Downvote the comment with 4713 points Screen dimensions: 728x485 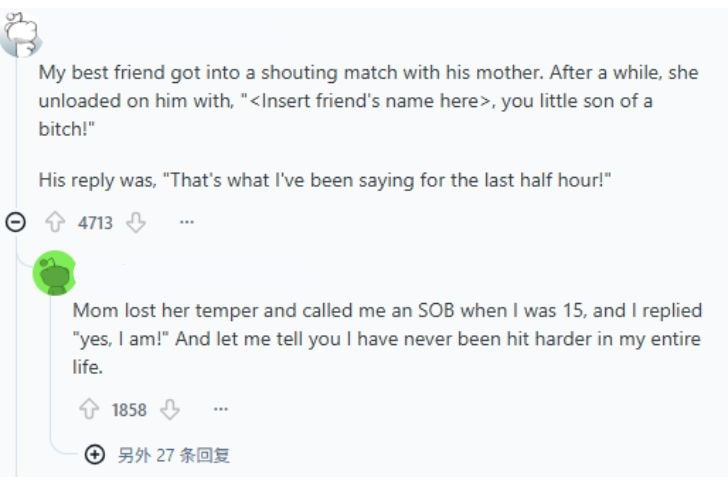[135, 223]
